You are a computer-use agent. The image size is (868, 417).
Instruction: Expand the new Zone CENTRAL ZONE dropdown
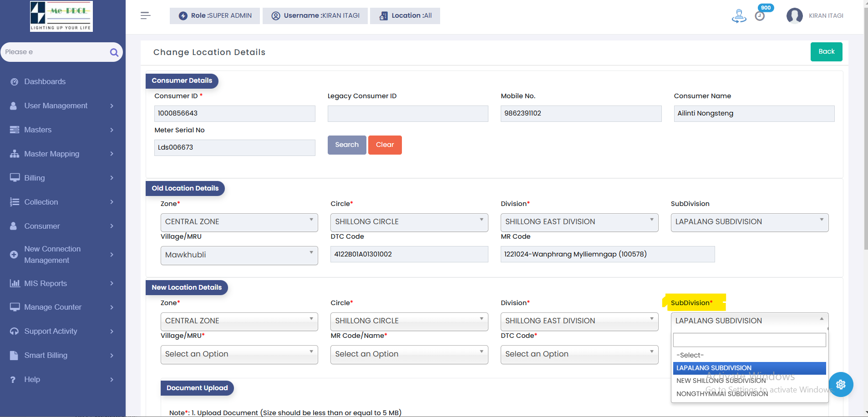(239, 321)
